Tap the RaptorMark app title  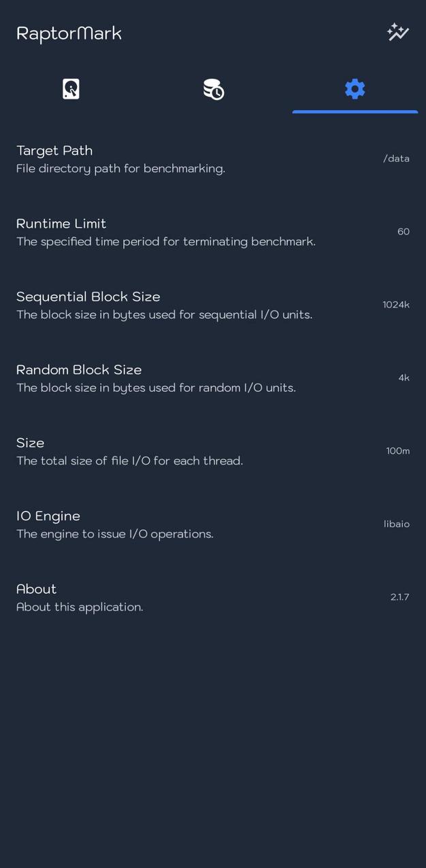click(69, 33)
